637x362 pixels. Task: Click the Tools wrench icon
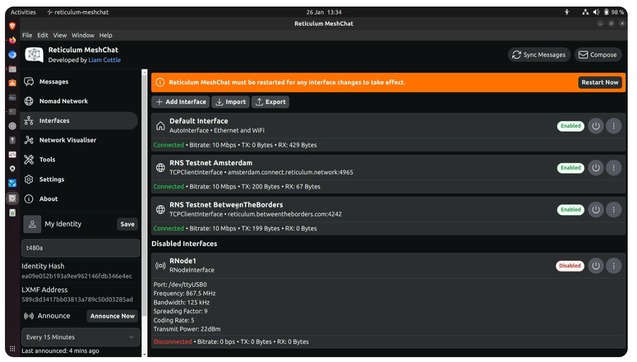click(29, 160)
